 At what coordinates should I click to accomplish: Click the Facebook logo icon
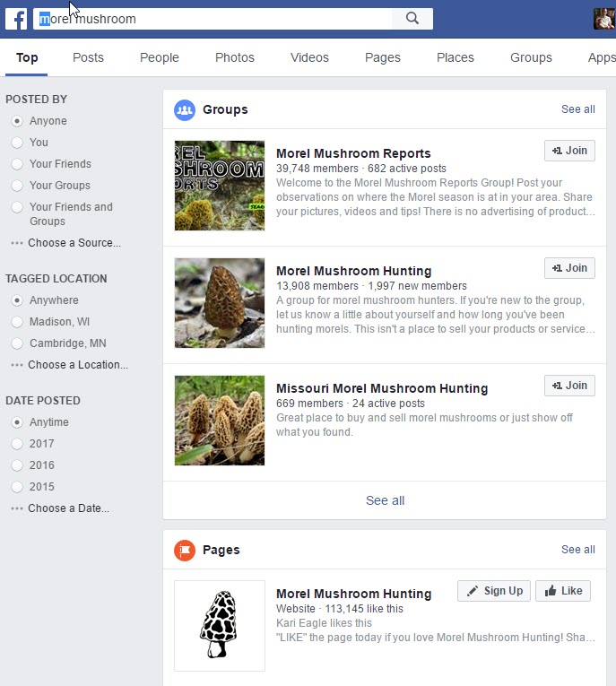[16, 19]
